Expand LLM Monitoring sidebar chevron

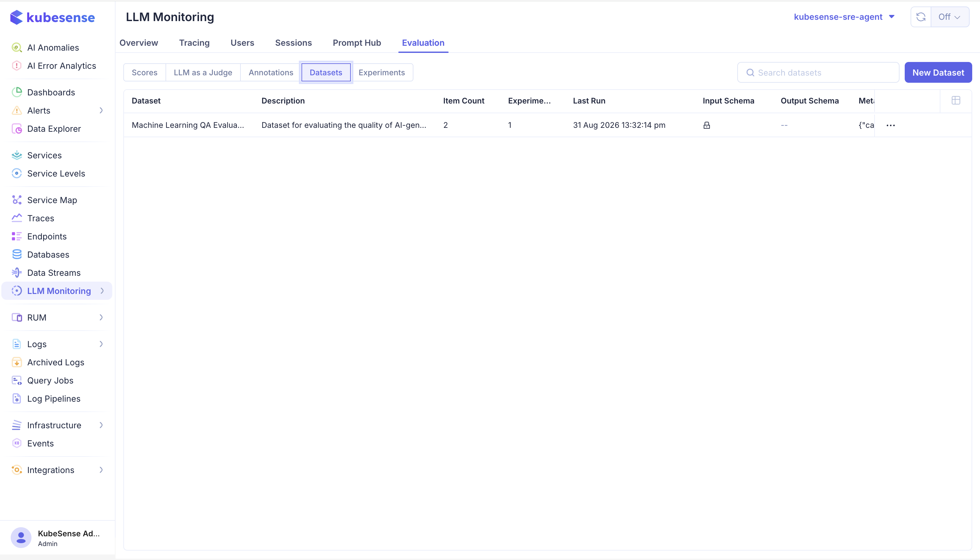coord(102,291)
